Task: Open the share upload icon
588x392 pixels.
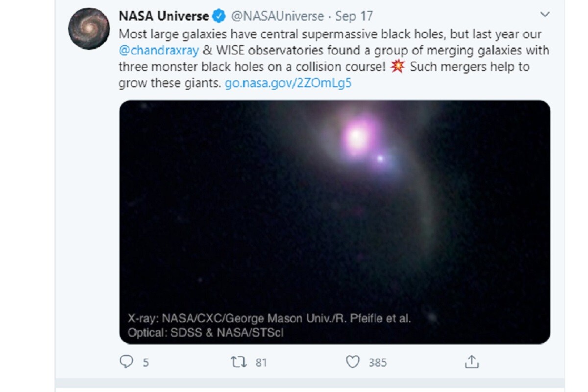Action: (x=471, y=362)
